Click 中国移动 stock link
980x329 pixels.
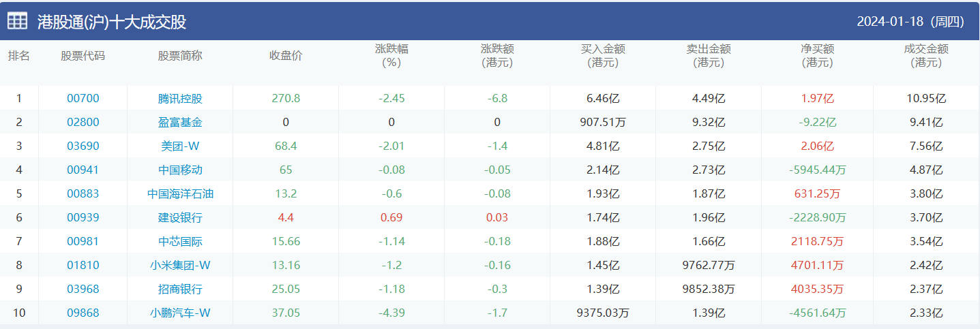point(180,170)
